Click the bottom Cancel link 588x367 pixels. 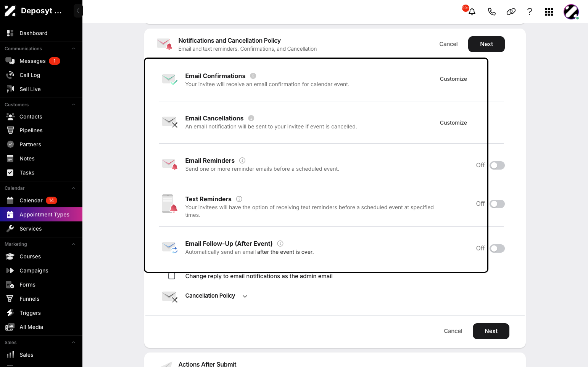[x=453, y=331]
